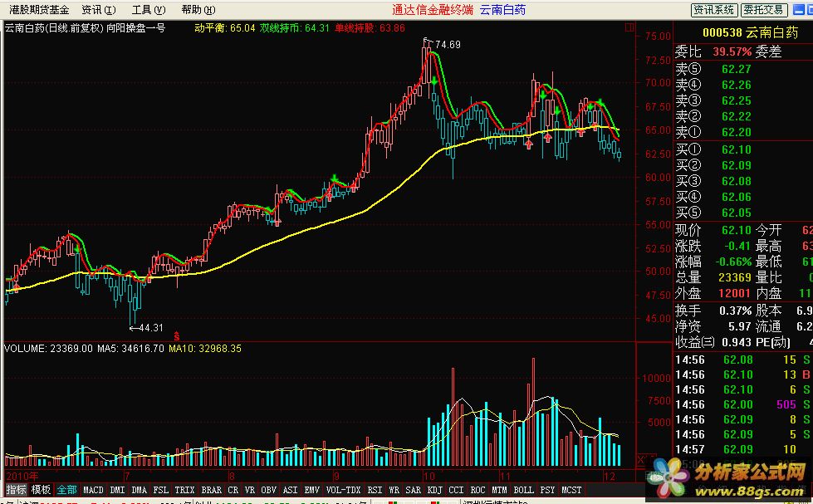Click the VOLUME: 23369.00 label
813x504 pixels.
[x=48, y=349]
